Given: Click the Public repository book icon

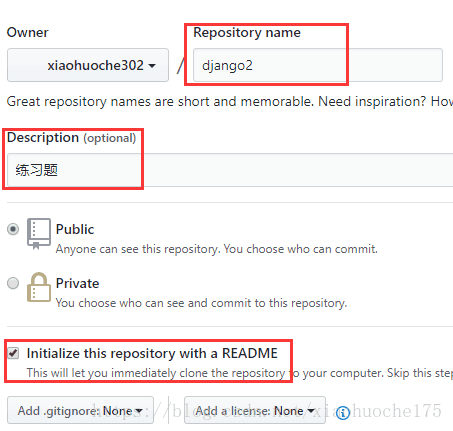Looking at the screenshot, I should coord(39,234).
